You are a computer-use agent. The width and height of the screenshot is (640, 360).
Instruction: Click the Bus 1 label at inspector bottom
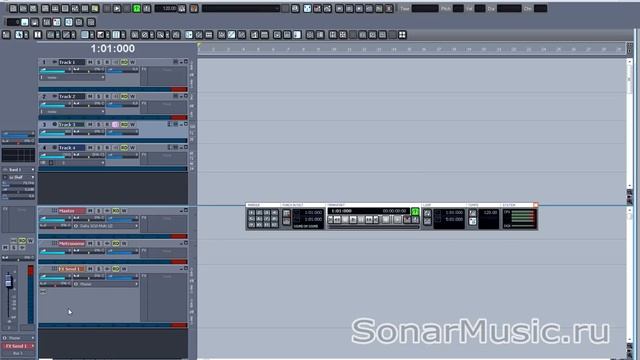point(18,353)
